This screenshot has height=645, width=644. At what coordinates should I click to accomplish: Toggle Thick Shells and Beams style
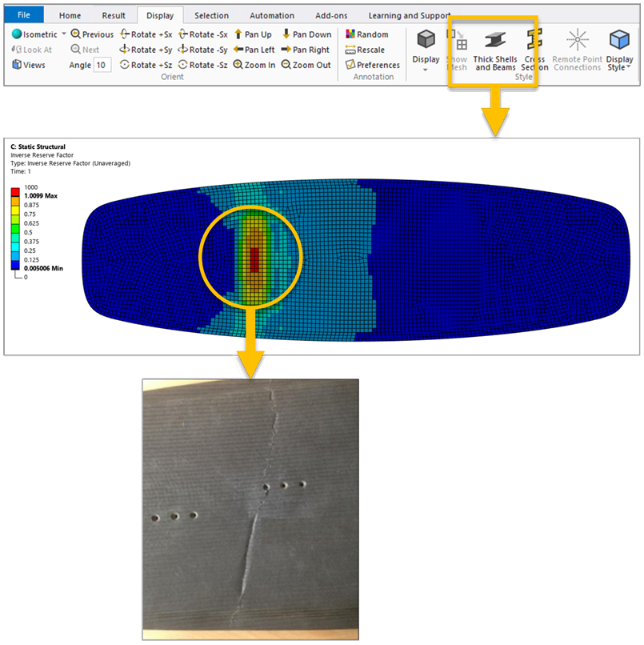pyautogui.click(x=495, y=50)
